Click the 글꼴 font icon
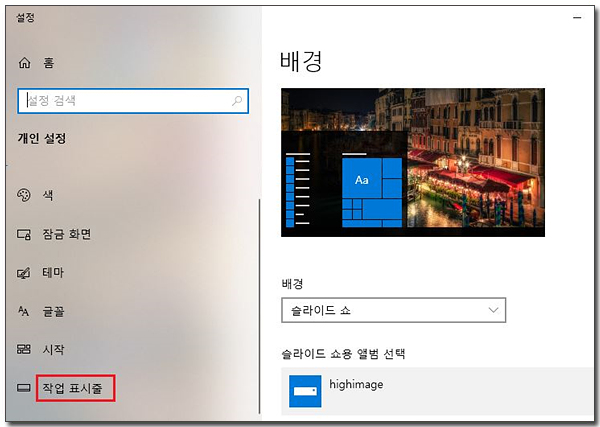This screenshot has width=600, height=427. tap(23, 311)
